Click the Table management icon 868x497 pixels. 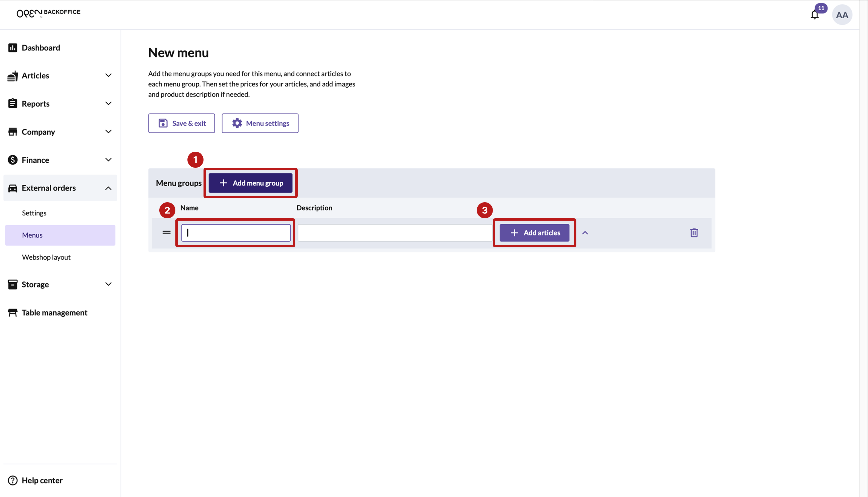[x=13, y=313]
